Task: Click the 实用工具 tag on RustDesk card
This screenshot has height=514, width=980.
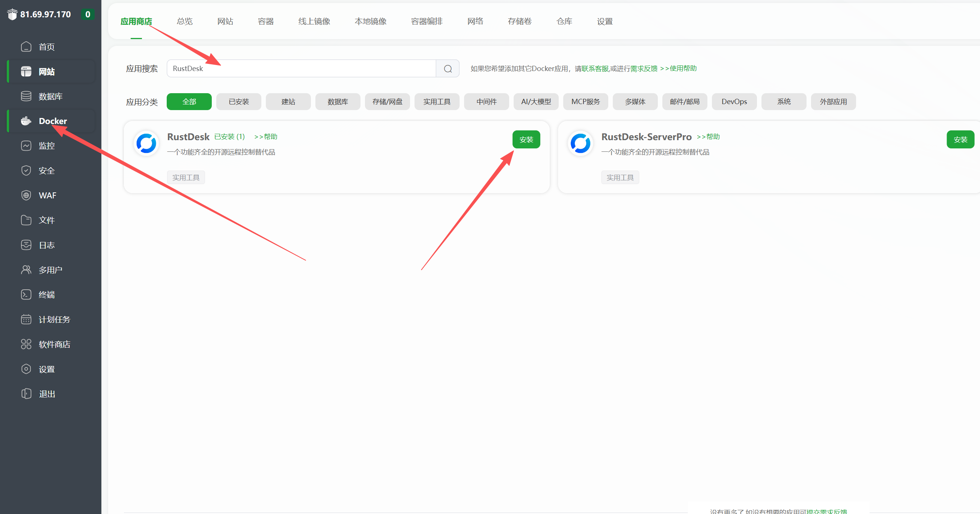Action: coord(186,177)
